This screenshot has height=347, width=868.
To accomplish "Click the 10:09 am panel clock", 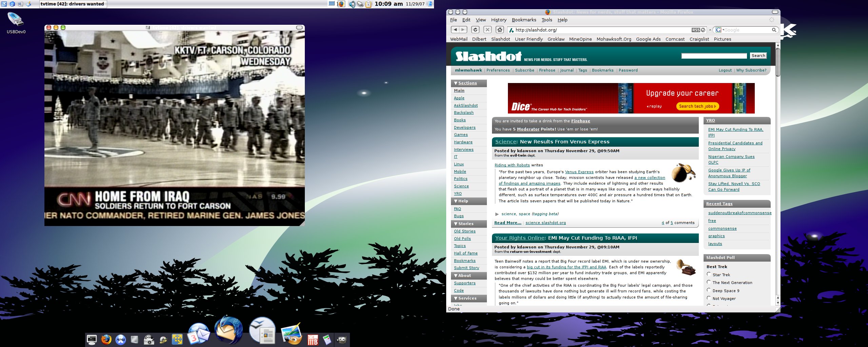I will pos(389,4).
